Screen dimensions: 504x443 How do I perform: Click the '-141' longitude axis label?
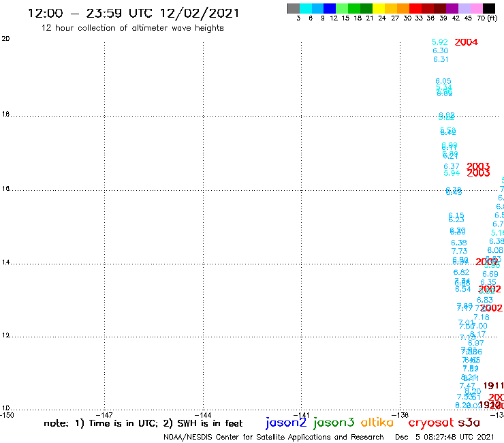point(302,415)
